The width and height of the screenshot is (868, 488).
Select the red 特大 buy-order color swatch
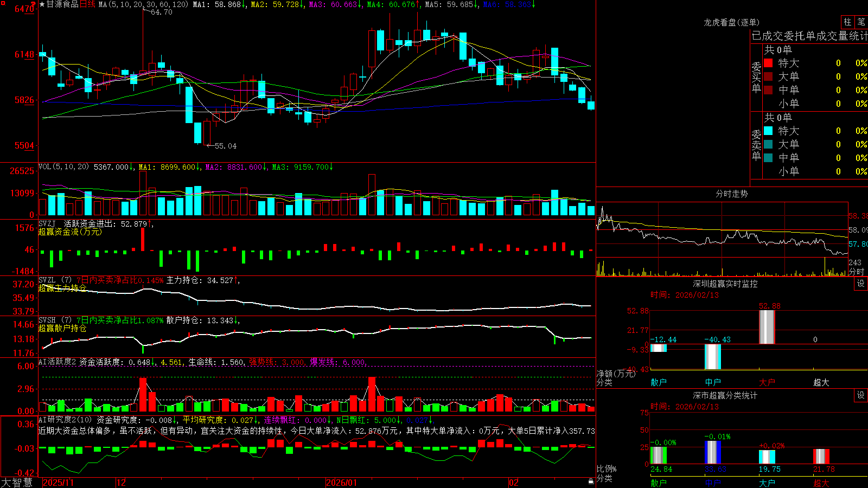coord(768,63)
